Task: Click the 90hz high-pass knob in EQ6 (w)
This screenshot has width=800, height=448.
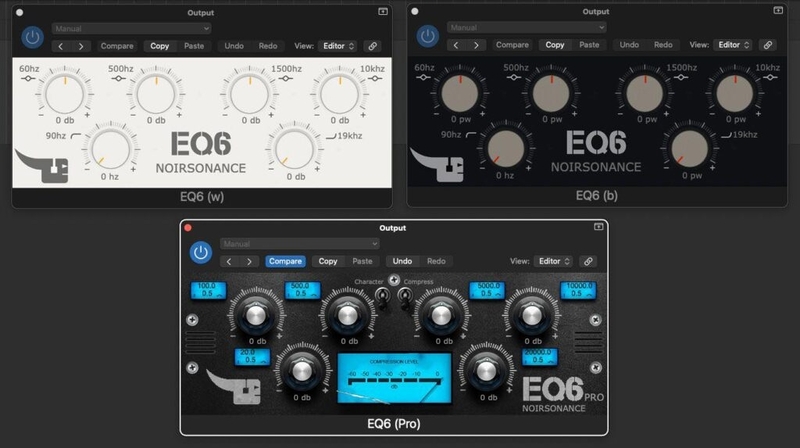Action: [110, 150]
